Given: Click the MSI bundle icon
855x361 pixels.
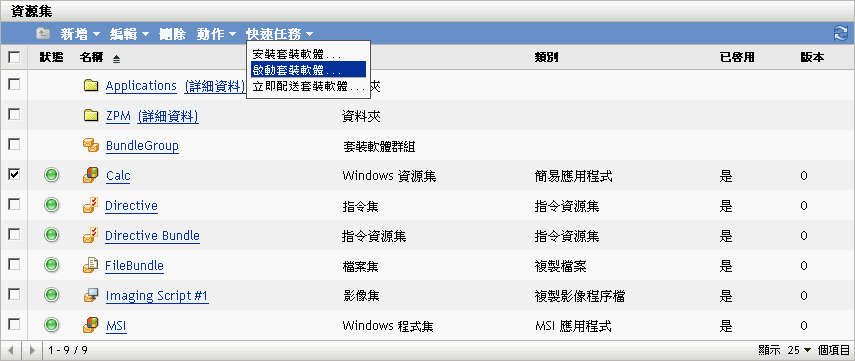Looking at the screenshot, I should coord(91,326).
